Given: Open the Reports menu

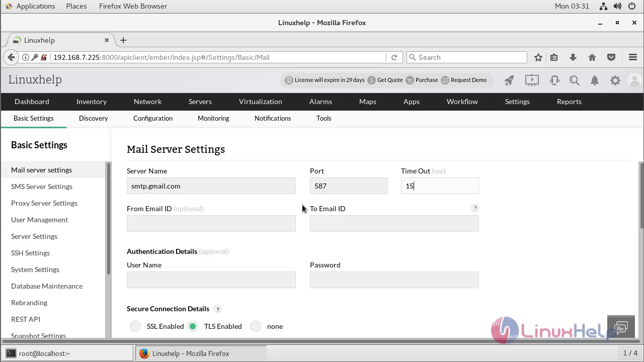Looking at the screenshot, I should point(569,102).
